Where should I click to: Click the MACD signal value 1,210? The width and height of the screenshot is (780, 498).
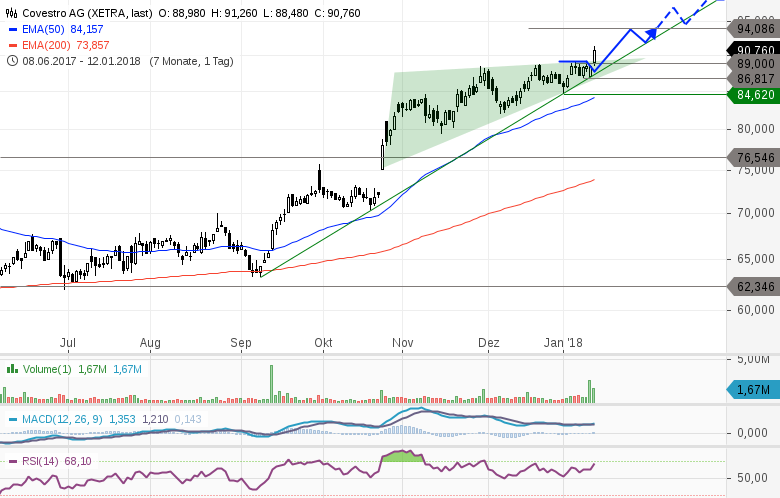point(155,419)
